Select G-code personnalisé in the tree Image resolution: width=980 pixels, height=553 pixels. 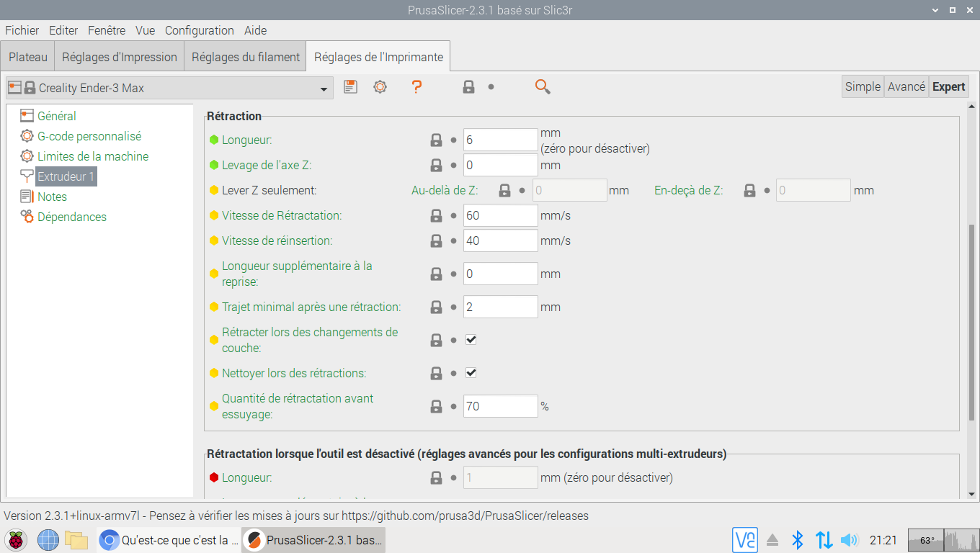coord(89,136)
